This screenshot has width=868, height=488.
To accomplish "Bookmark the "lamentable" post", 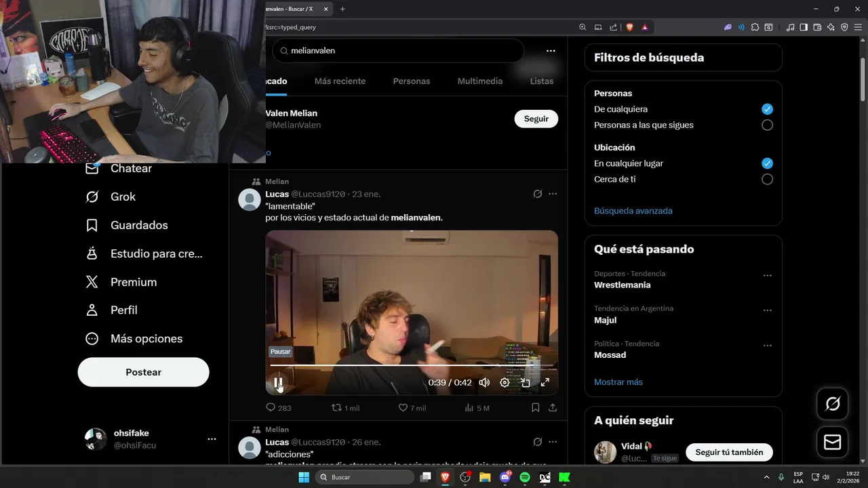I will pyautogui.click(x=535, y=407).
